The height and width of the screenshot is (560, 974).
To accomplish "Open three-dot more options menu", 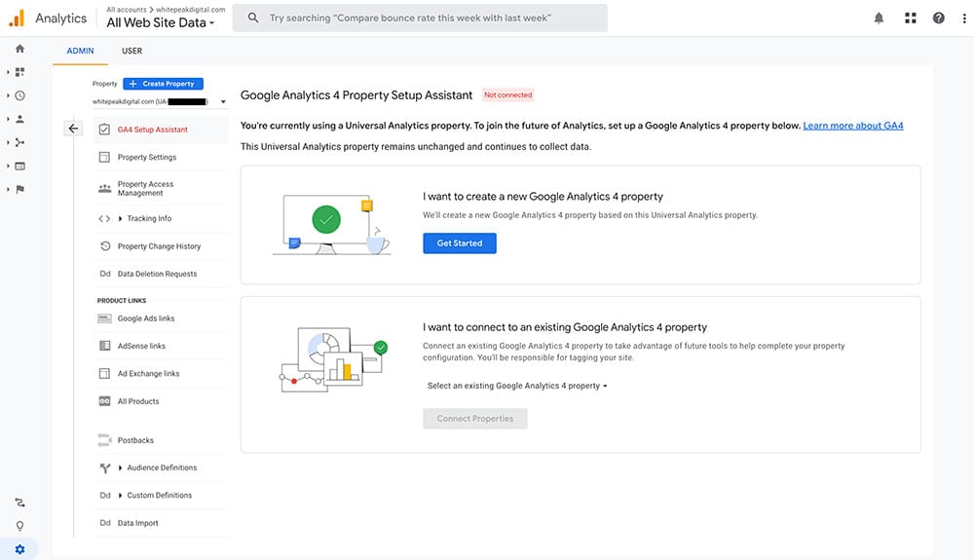I will pyautogui.click(x=964, y=18).
